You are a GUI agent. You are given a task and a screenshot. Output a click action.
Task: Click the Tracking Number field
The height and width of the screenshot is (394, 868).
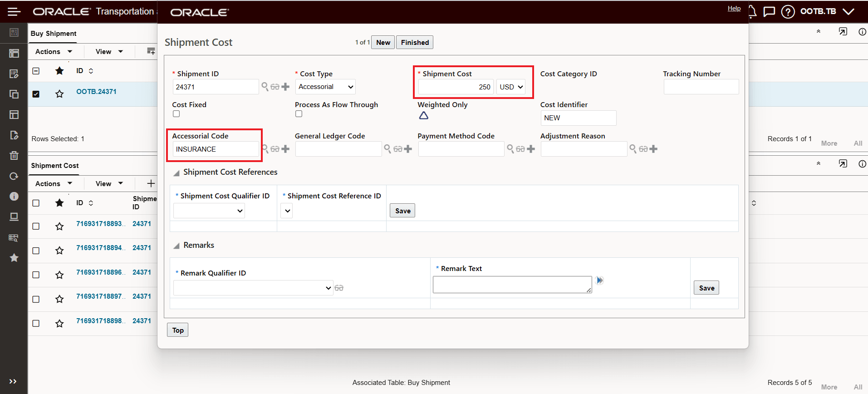pyautogui.click(x=701, y=87)
